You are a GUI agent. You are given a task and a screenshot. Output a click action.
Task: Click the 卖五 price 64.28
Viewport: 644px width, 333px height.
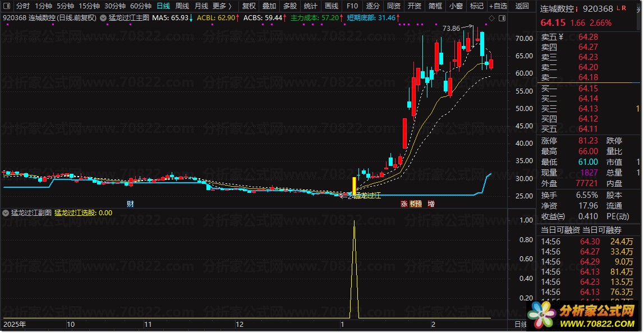point(588,37)
